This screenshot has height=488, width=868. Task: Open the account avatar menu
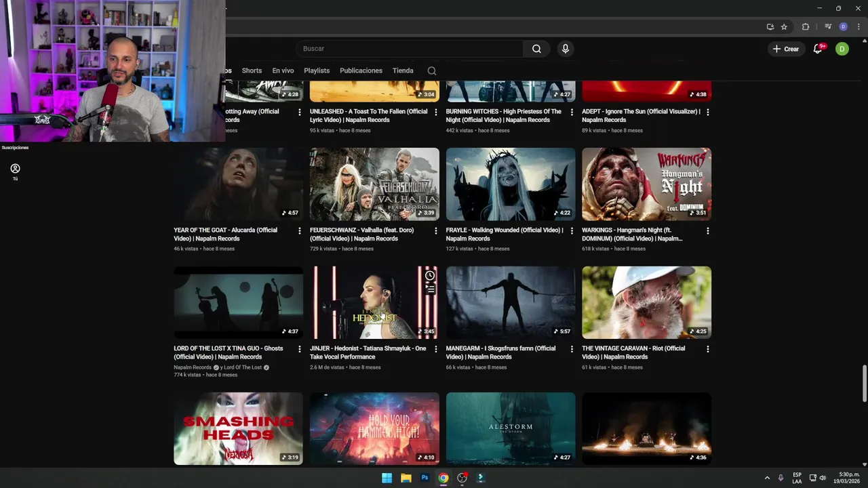click(x=842, y=49)
